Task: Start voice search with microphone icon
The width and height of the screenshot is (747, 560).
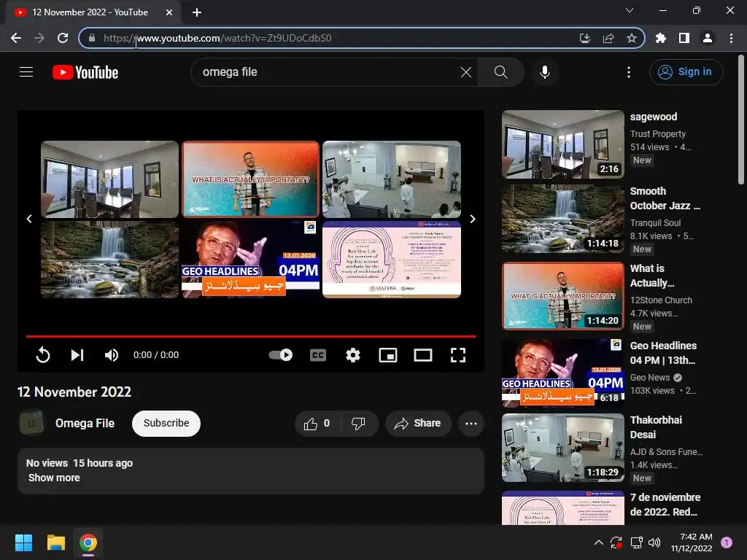Action: (x=545, y=72)
